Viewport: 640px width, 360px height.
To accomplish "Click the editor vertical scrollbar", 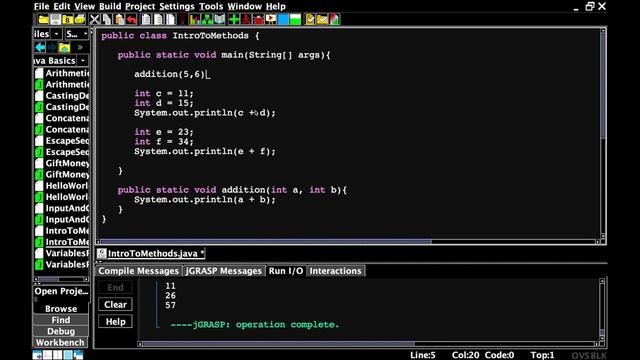I will pyautogui.click(x=603, y=133).
